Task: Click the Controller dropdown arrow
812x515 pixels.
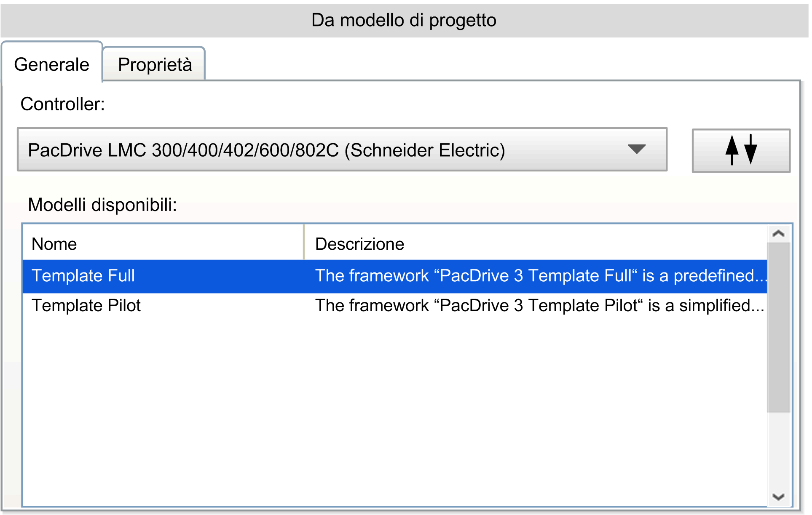Action: (x=636, y=149)
